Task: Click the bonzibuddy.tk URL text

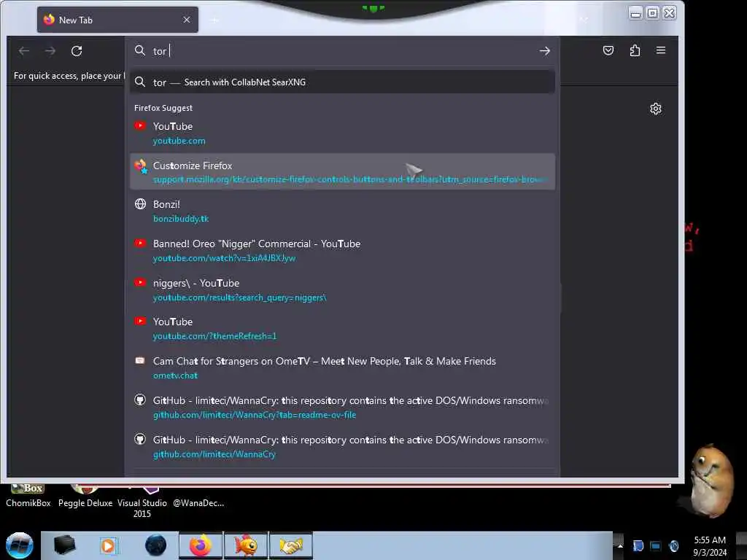Action: (181, 219)
